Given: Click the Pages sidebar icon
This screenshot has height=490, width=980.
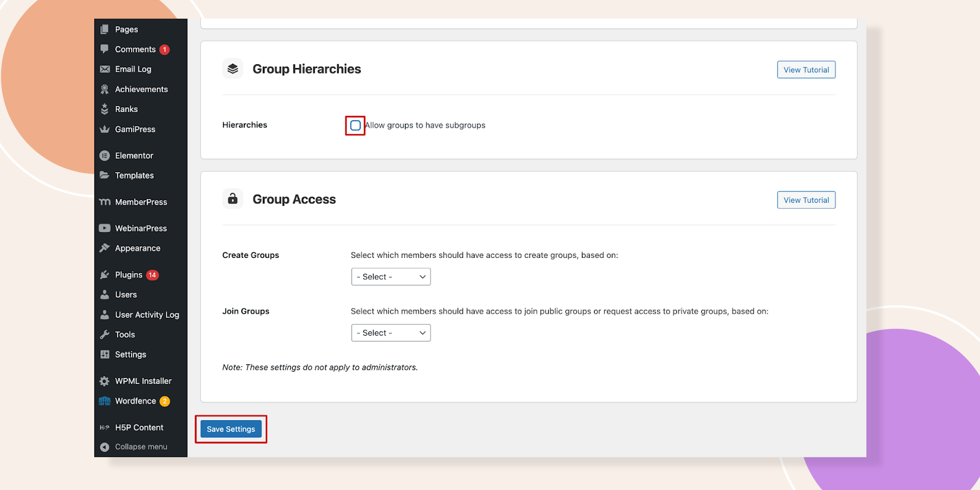Looking at the screenshot, I should (105, 29).
